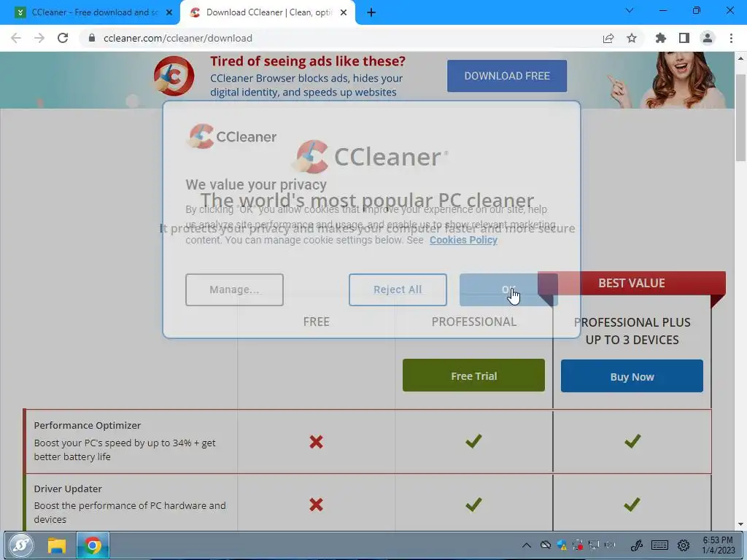Open the Chrome extensions puzzle icon
Screen dimensions: 747x560
661,38
